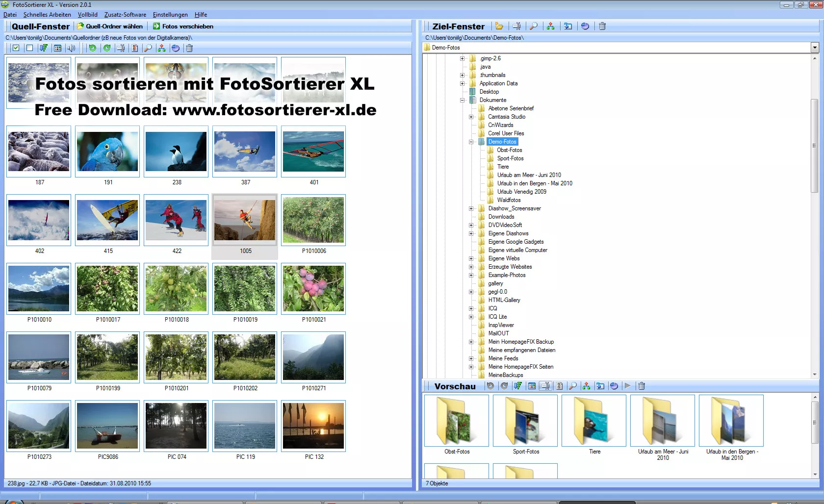Rotate right using the Quell-Fenster toolbar icon

[x=106, y=48]
